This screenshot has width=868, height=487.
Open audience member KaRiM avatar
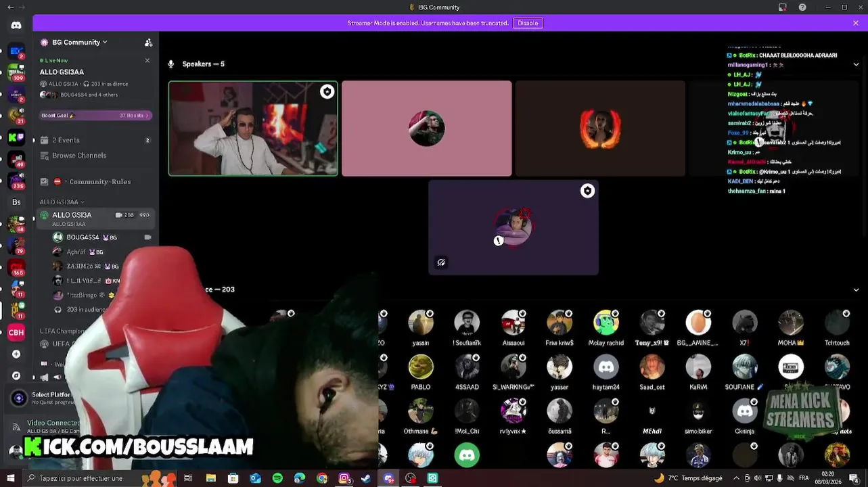698,367
